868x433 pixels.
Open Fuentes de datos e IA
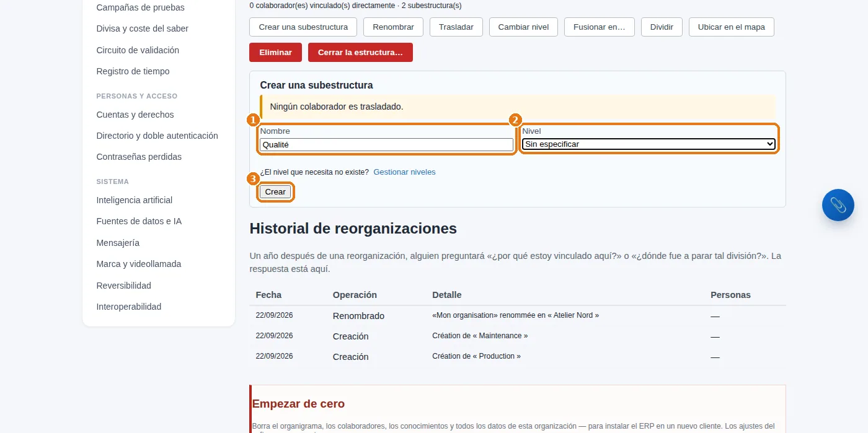(139, 221)
